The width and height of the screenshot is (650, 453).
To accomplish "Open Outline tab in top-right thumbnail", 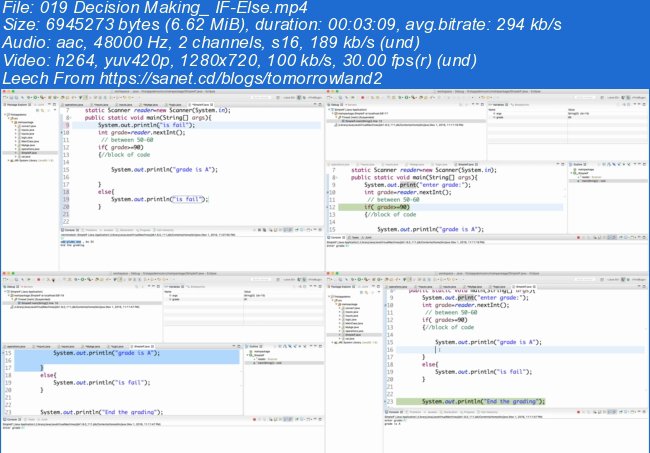I will pyautogui.click(x=577, y=164).
